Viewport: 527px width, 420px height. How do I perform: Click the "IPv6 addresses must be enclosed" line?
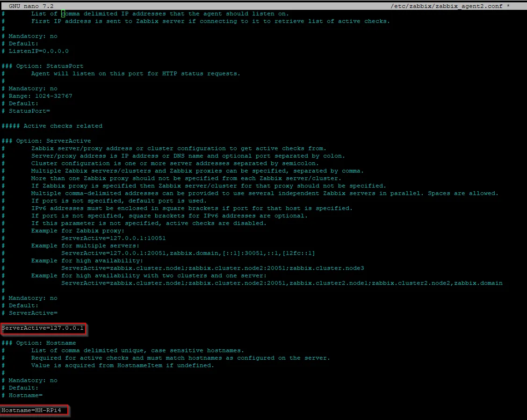pyautogui.click(x=192, y=208)
